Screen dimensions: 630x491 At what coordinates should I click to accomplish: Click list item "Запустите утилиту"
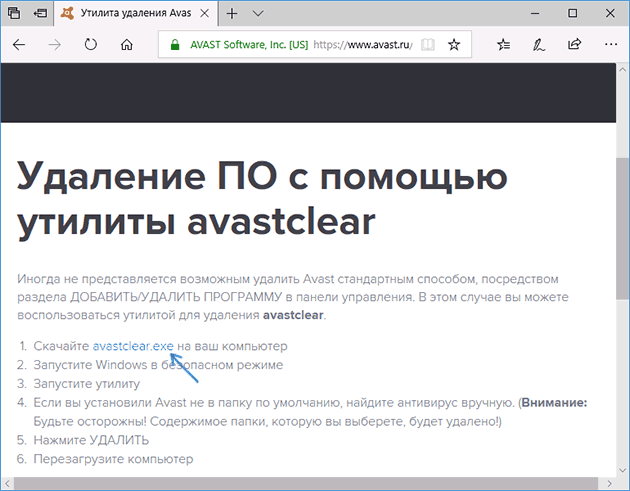tap(86, 384)
